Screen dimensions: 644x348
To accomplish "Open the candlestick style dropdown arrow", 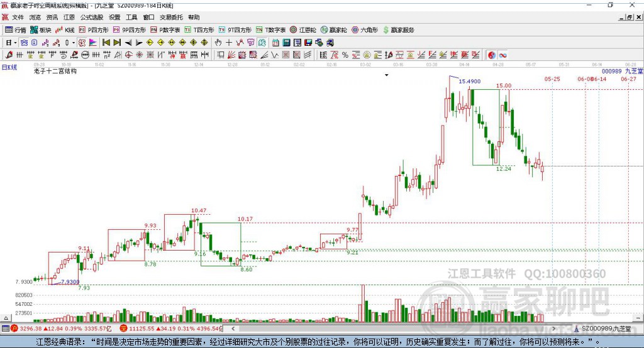I will pyautogui.click(x=74, y=42).
